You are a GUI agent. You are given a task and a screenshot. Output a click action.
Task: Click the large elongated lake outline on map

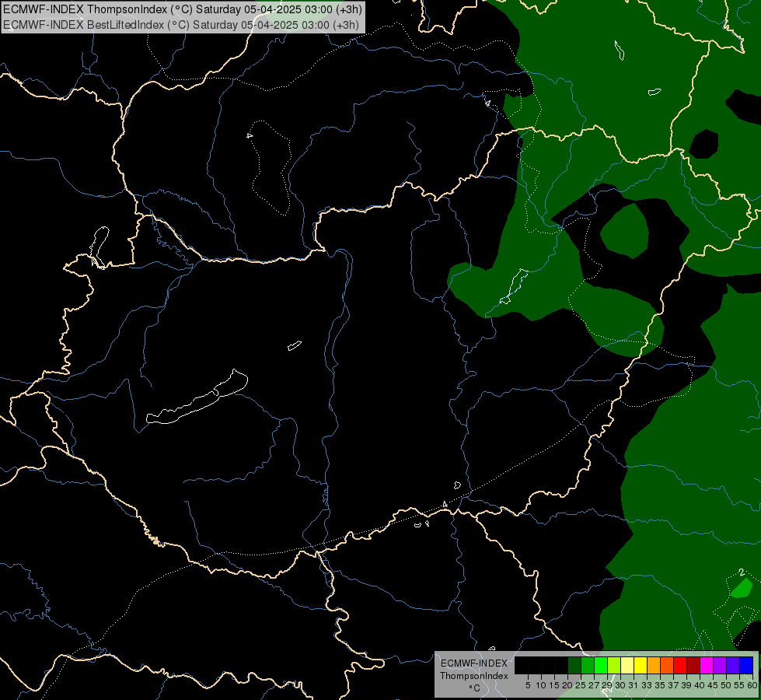tap(197, 397)
